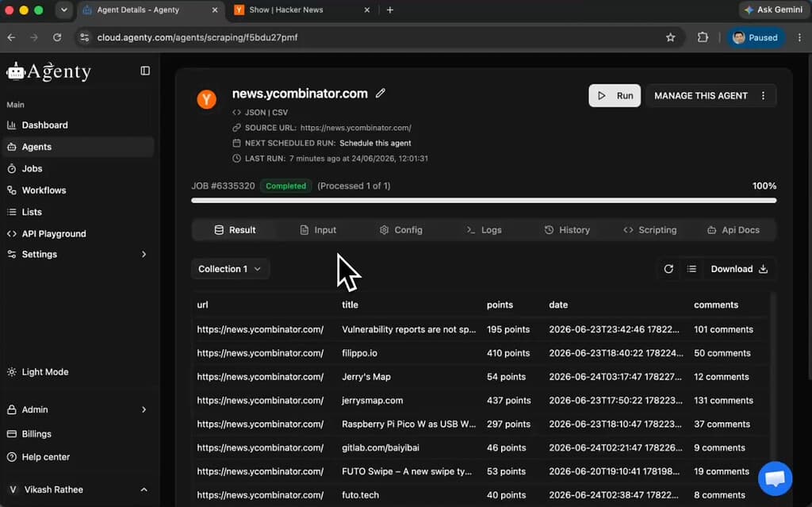
Task: Switch to the Input tab
Action: point(318,229)
